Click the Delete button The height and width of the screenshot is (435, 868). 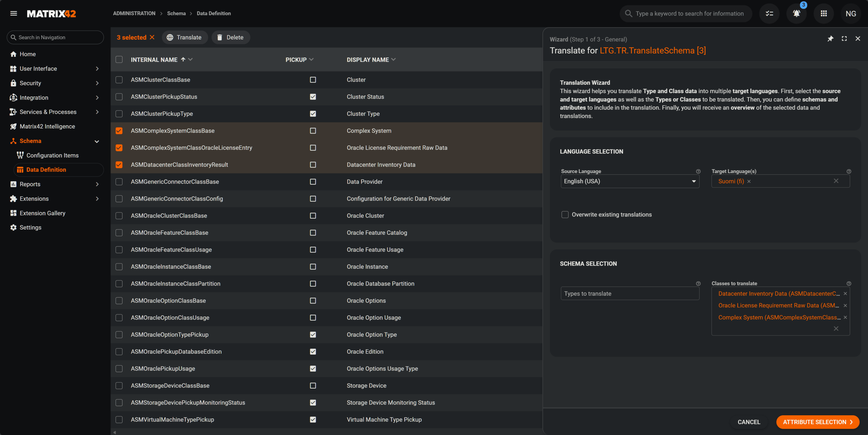point(231,37)
